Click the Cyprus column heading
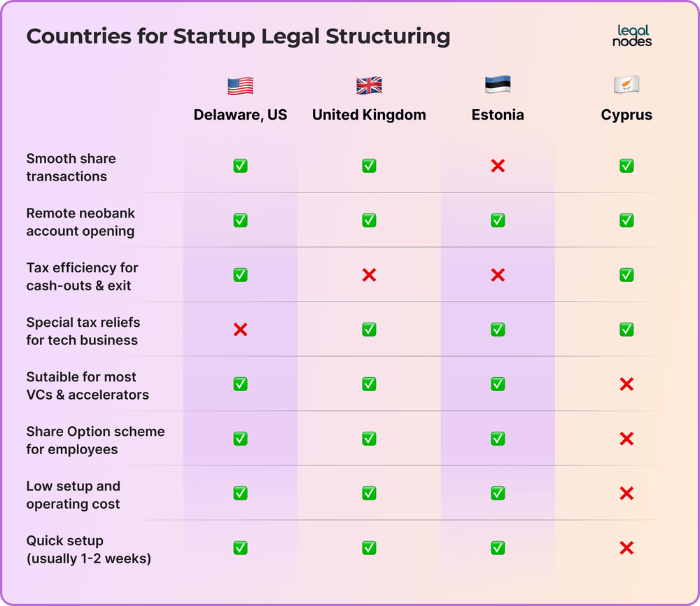Image resolution: width=700 pixels, height=606 pixels. 626,115
